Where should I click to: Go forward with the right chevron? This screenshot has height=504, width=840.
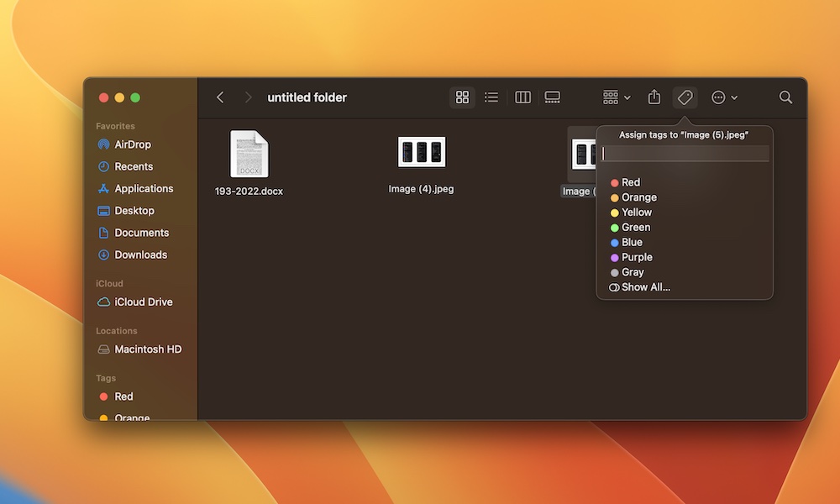click(x=248, y=97)
